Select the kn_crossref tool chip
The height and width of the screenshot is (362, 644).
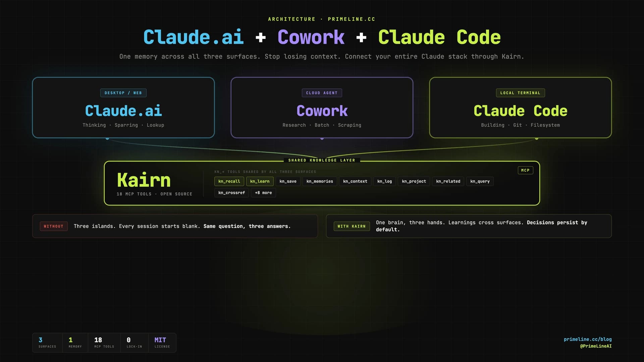pos(231,193)
